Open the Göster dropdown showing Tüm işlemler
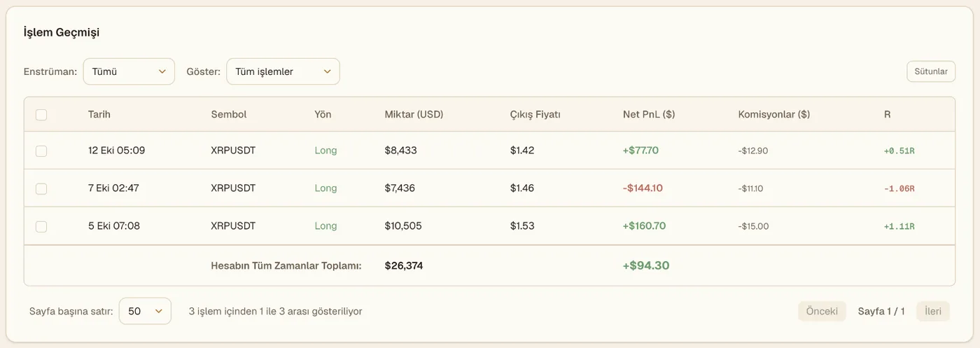Viewport: 980px width, 348px height. pyautogui.click(x=283, y=71)
